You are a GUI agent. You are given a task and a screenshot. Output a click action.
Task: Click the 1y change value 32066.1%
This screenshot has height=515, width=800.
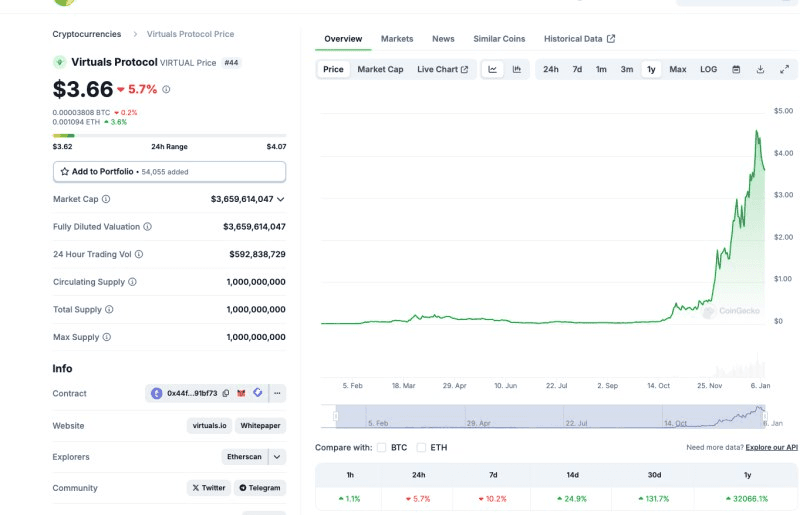pyautogui.click(x=747, y=499)
